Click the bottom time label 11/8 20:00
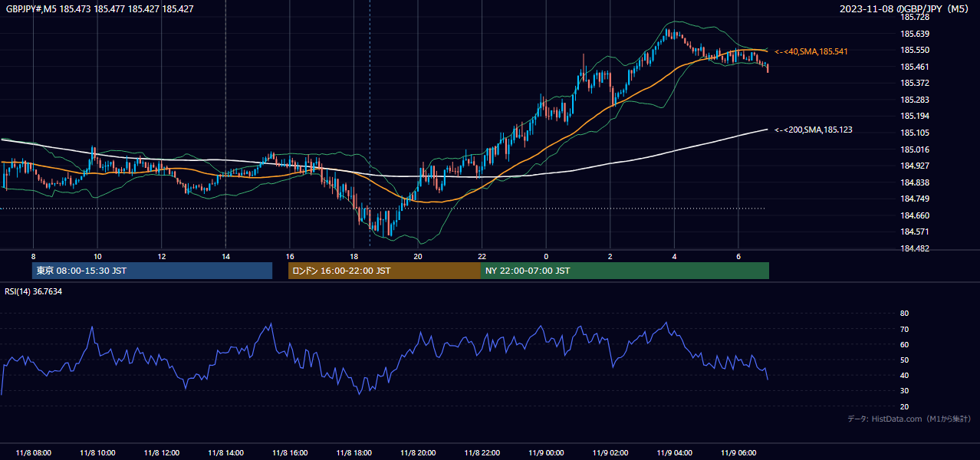The height and width of the screenshot is (460, 980). [418, 452]
